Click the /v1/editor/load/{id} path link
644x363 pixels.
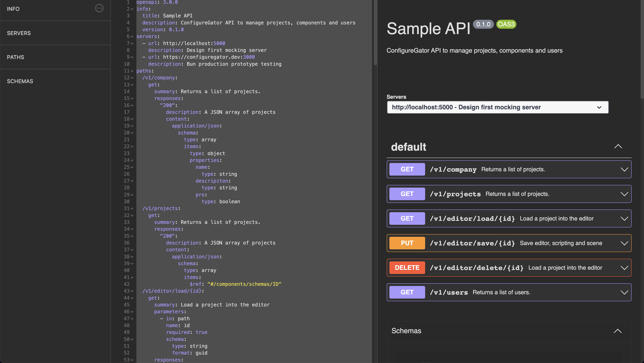click(x=472, y=219)
